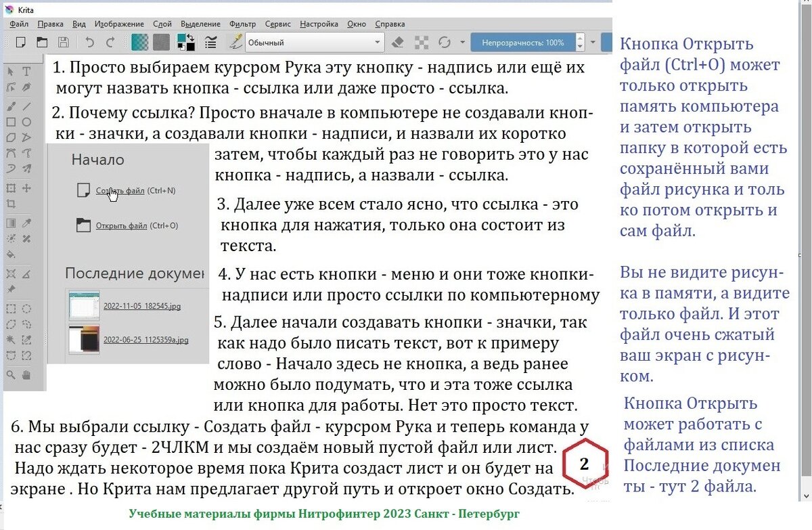Open the Слой menu
This screenshot has width=812, height=530.
coord(162,24)
